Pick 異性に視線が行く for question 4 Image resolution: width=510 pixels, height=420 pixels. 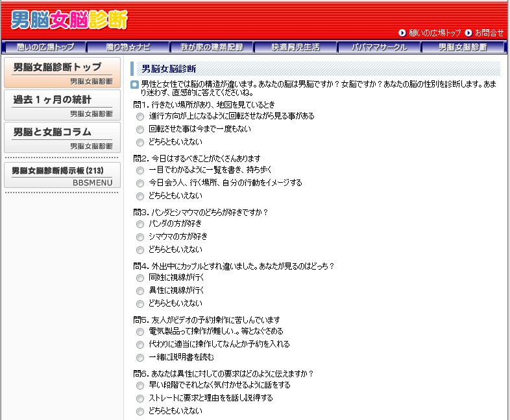click(140, 290)
